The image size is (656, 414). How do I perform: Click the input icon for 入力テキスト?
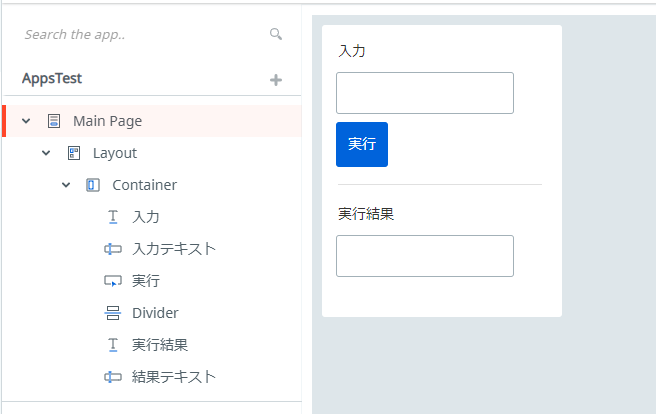(113, 249)
